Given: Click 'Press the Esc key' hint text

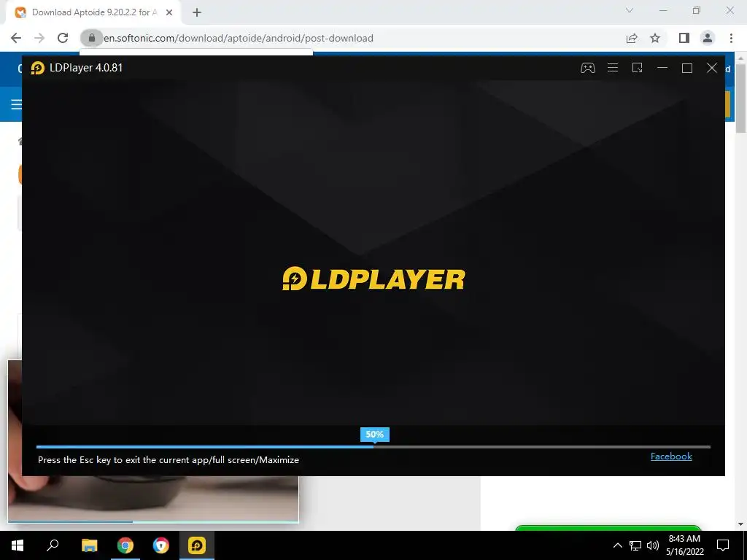Looking at the screenshot, I should pos(169,460).
